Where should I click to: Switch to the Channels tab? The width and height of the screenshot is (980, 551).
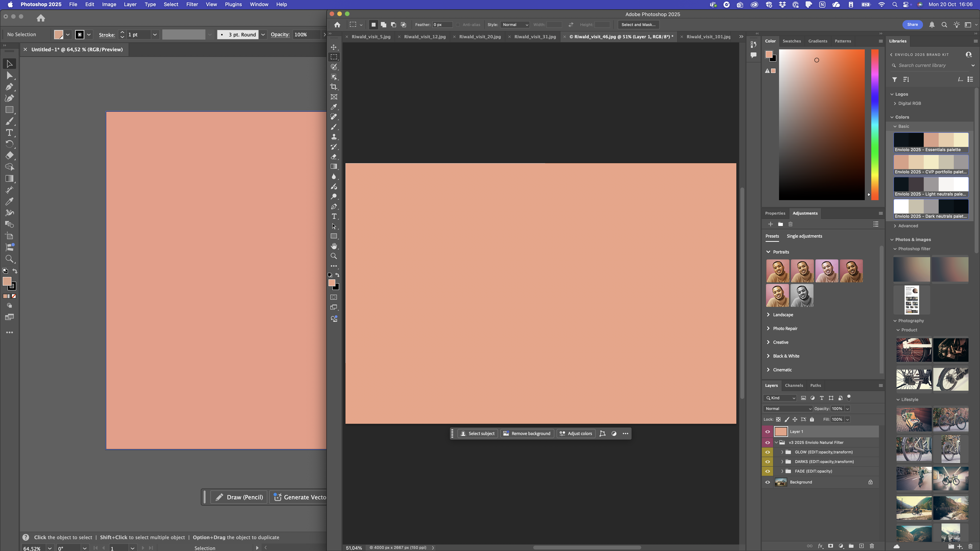click(794, 385)
